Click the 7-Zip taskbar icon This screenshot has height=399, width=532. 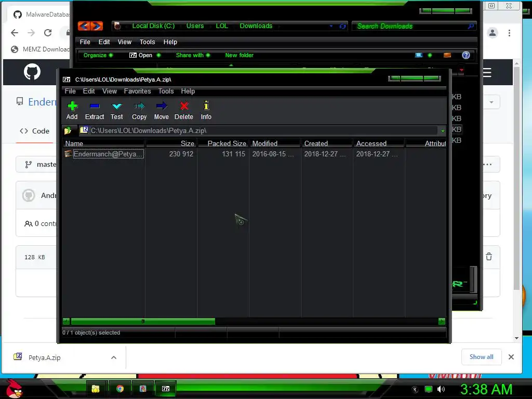166,389
